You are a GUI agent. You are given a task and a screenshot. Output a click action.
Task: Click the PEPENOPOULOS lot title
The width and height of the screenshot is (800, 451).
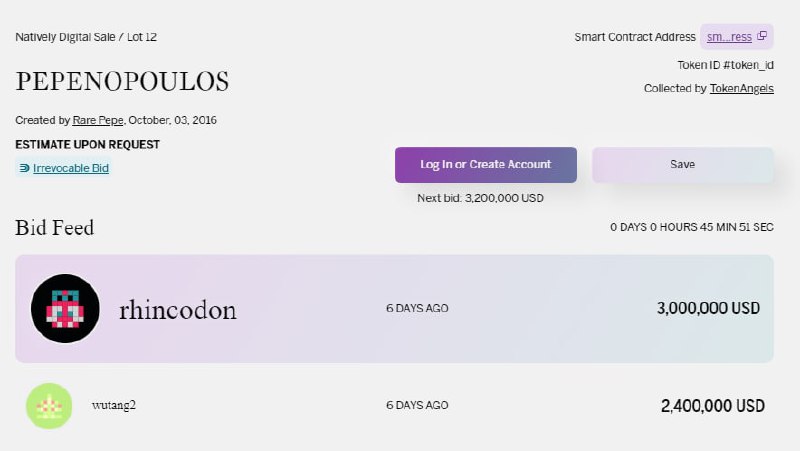pos(122,81)
